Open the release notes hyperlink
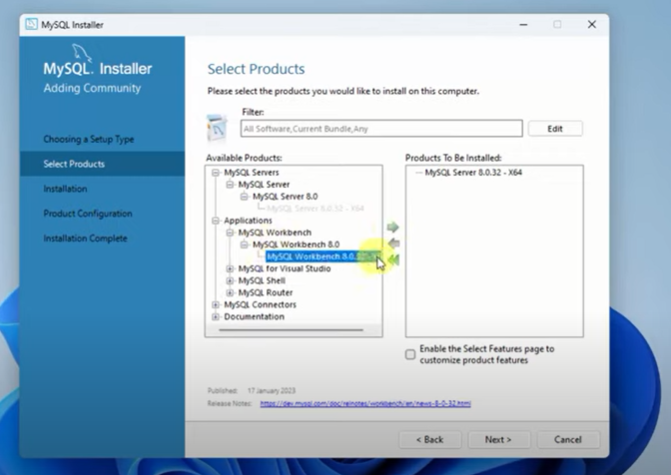 coord(365,404)
